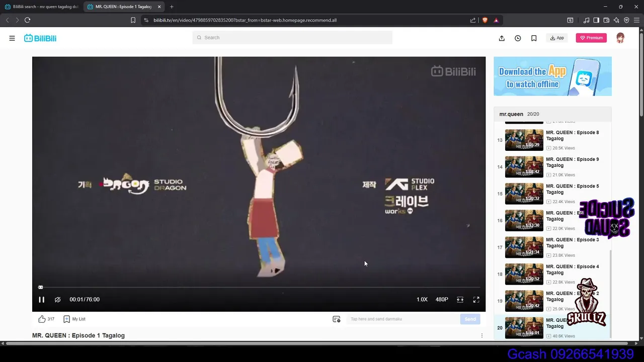Open the BiliBili hamburger menu
The width and height of the screenshot is (644, 362).
[x=12, y=38]
